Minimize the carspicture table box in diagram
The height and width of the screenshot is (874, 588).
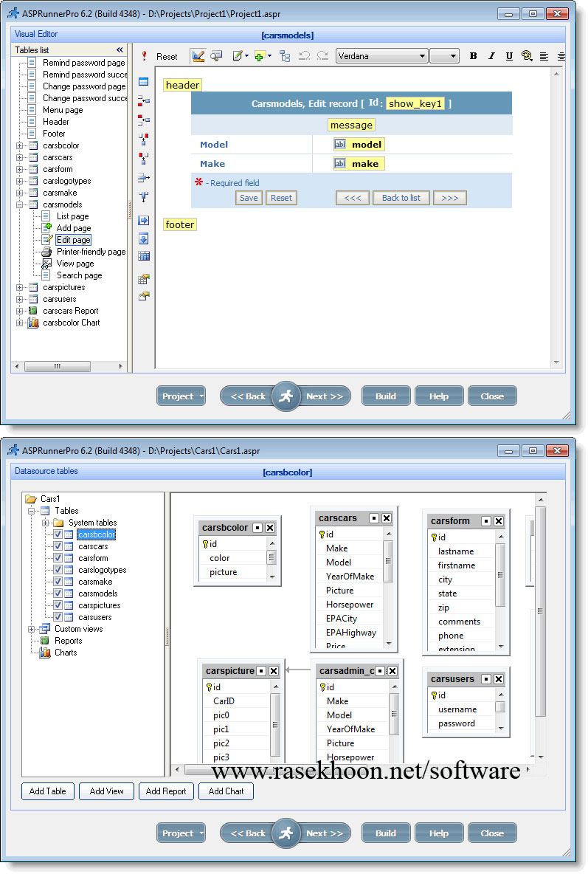[x=261, y=671]
